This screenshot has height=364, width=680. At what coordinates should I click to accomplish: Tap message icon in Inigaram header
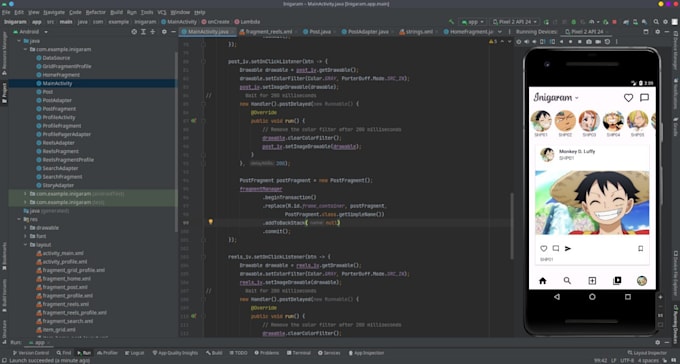coord(644,98)
